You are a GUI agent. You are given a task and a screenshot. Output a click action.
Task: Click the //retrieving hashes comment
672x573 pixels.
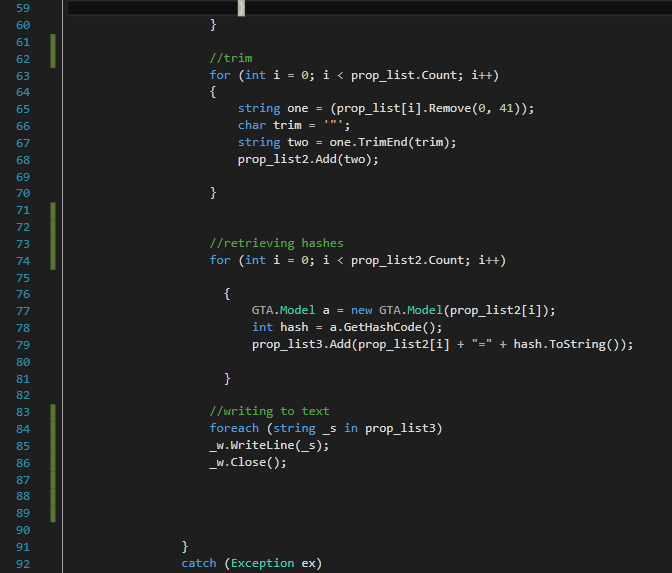[276, 242]
